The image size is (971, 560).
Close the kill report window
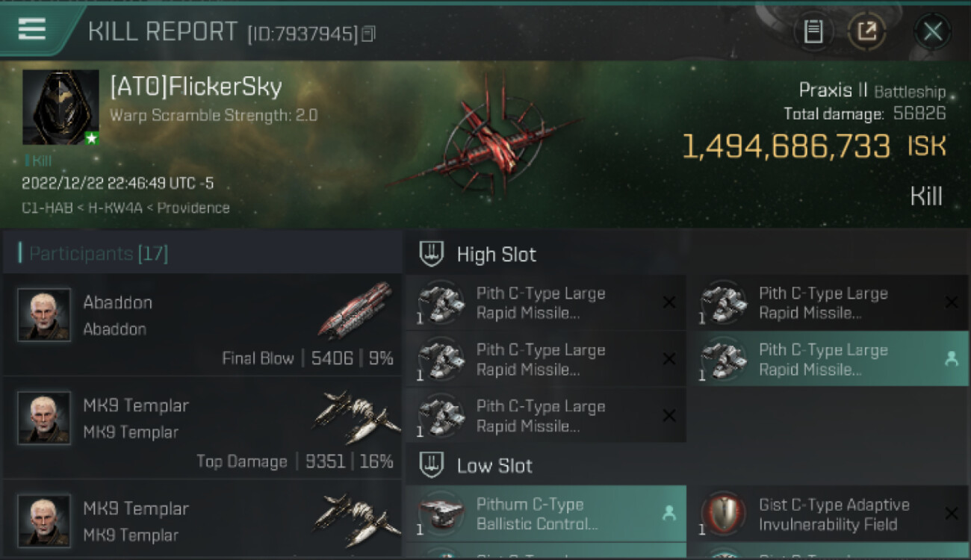coord(932,31)
